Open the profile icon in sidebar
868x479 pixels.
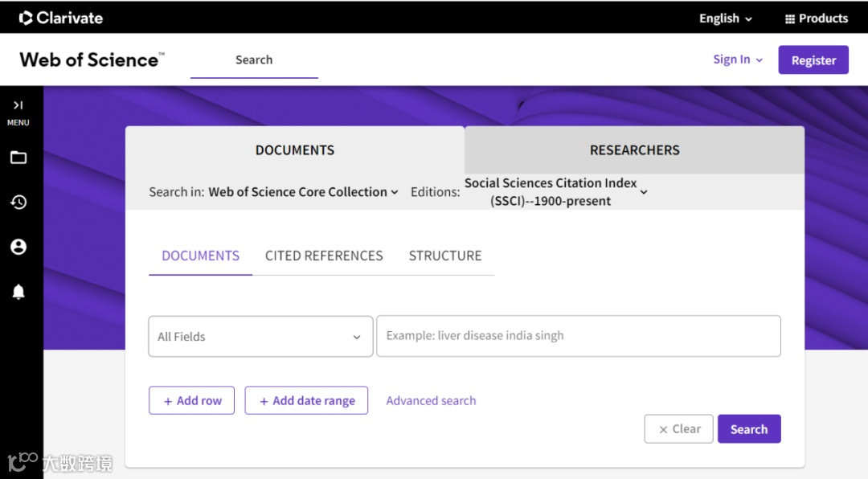point(18,247)
